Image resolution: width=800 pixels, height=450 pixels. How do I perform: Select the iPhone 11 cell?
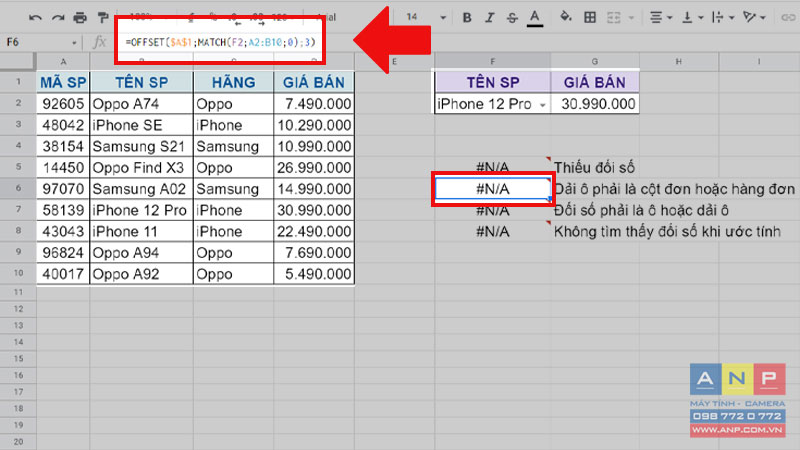(141, 231)
